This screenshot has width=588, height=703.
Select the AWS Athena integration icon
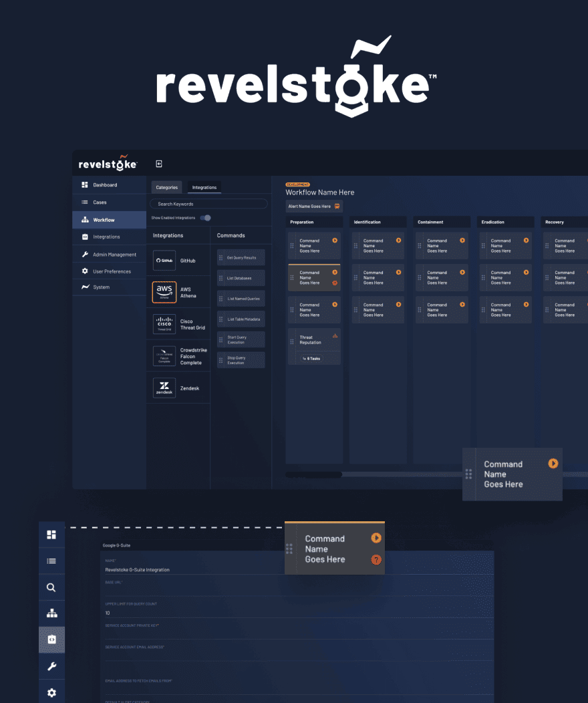click(x=164, y=292)
